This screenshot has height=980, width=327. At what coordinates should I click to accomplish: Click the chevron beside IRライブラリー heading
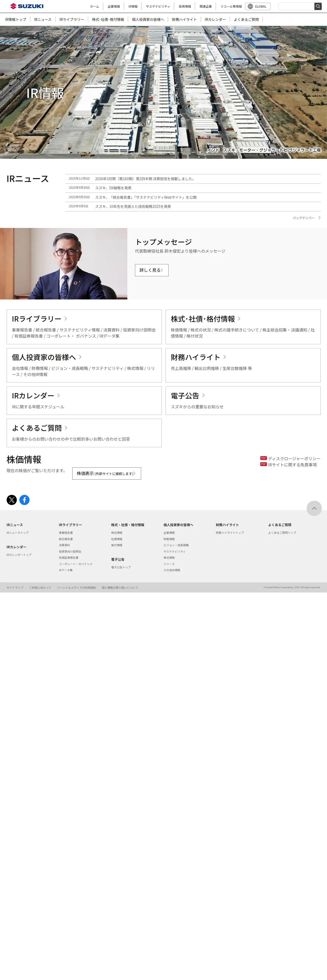(x=65, y=319)
